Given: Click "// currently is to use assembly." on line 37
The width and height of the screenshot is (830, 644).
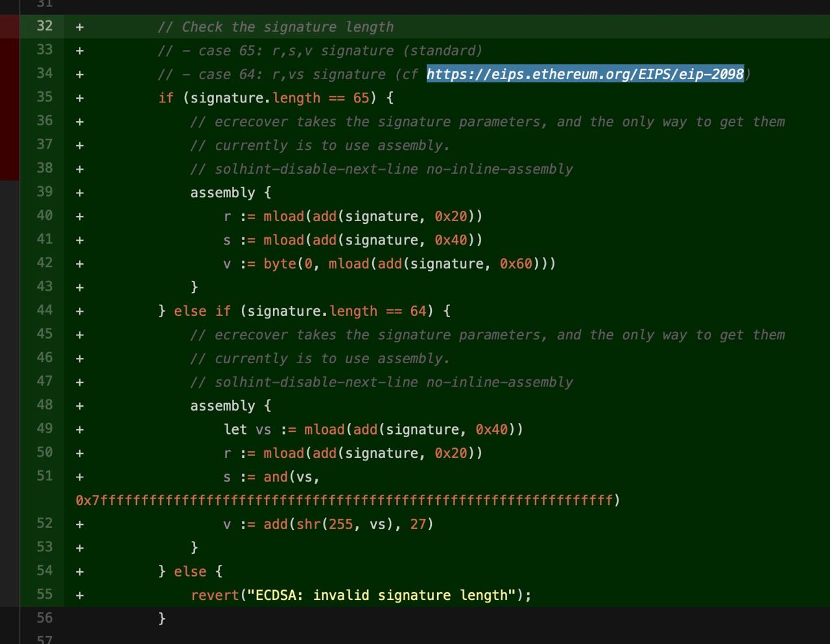Looking at the screenshot, I should click(320, 145).
